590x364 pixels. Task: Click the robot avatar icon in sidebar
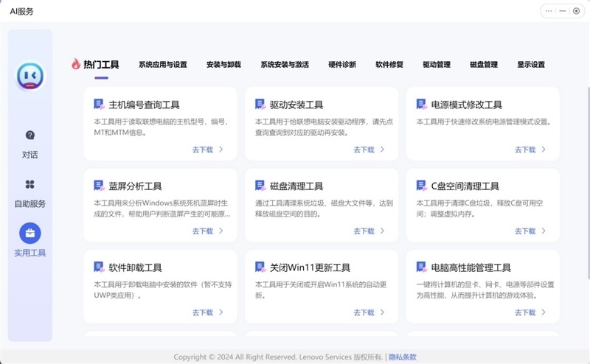tap(30, 76)
